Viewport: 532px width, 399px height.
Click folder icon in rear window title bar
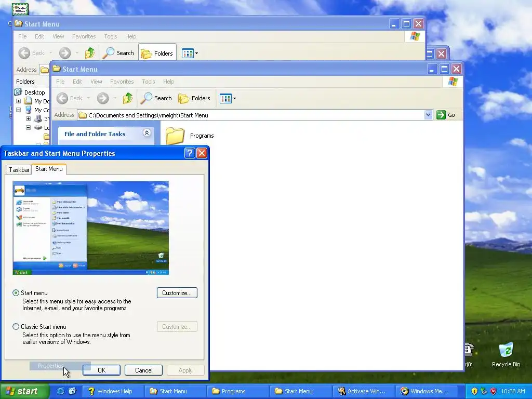(18, 24)
